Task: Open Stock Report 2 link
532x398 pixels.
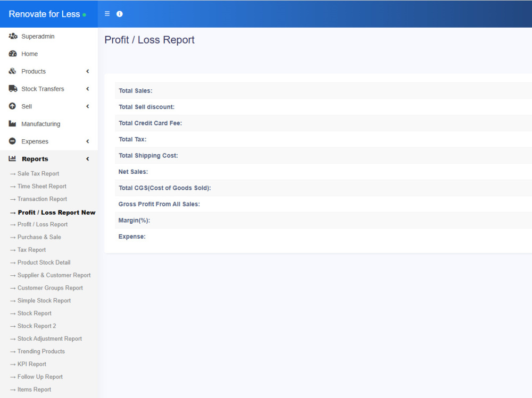Action: [x=37, y=326]
